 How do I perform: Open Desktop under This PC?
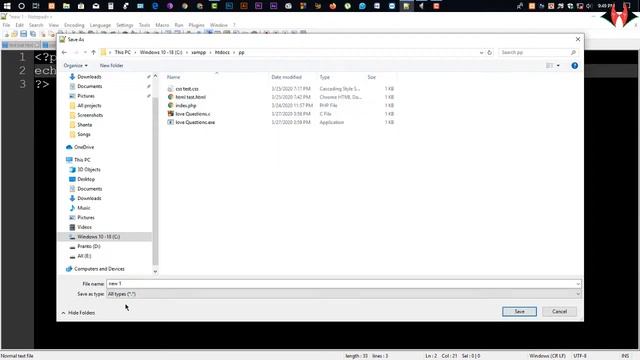(86, 179)
